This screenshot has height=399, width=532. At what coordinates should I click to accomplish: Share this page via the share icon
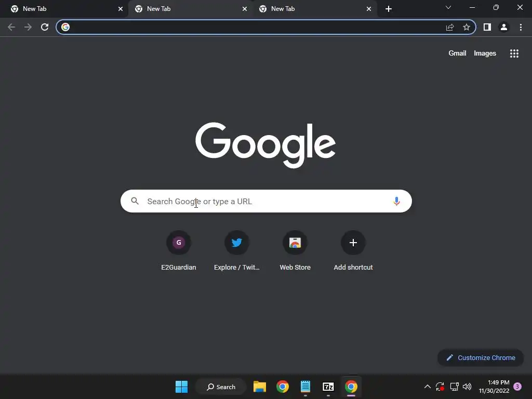point(450,27)
